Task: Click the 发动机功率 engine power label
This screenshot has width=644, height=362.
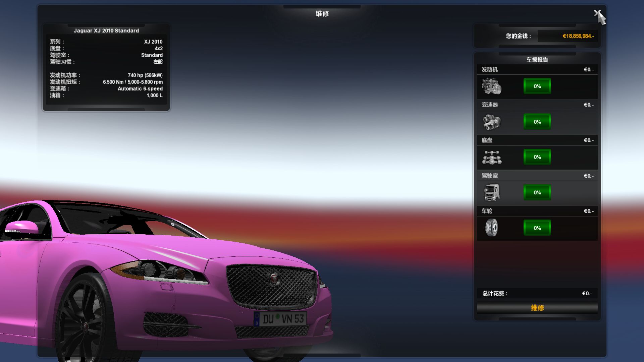Action: [x=65, y=75]
